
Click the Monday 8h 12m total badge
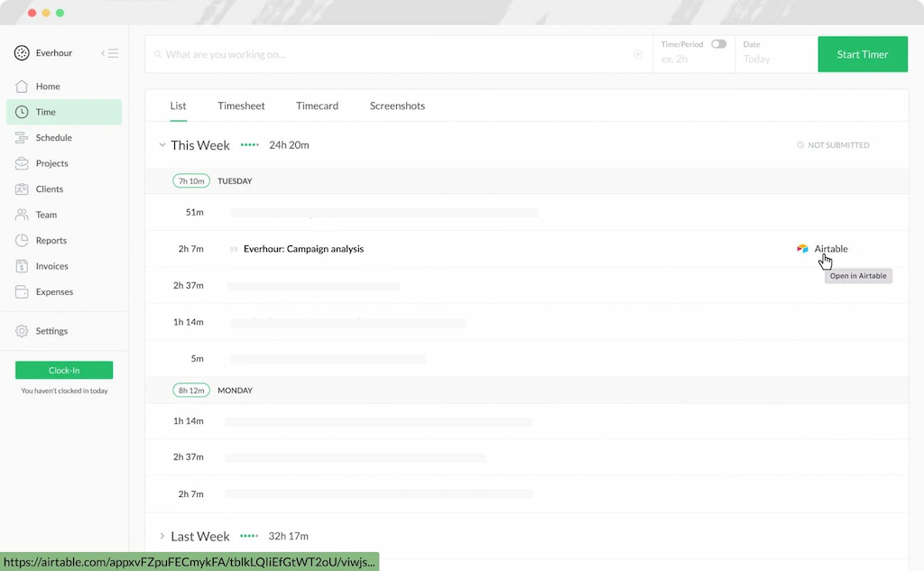[x=191, y=390]
